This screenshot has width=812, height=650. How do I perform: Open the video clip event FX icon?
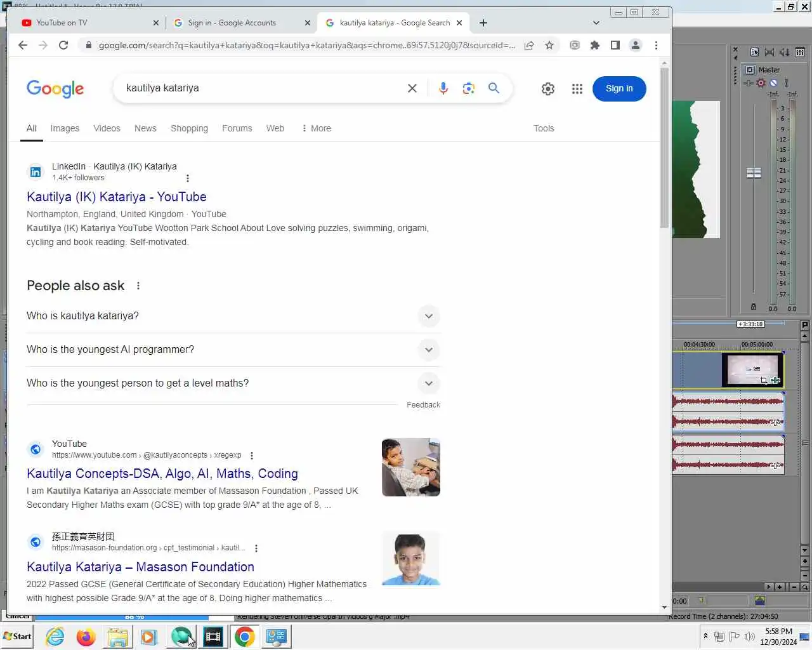pos(775,381)
